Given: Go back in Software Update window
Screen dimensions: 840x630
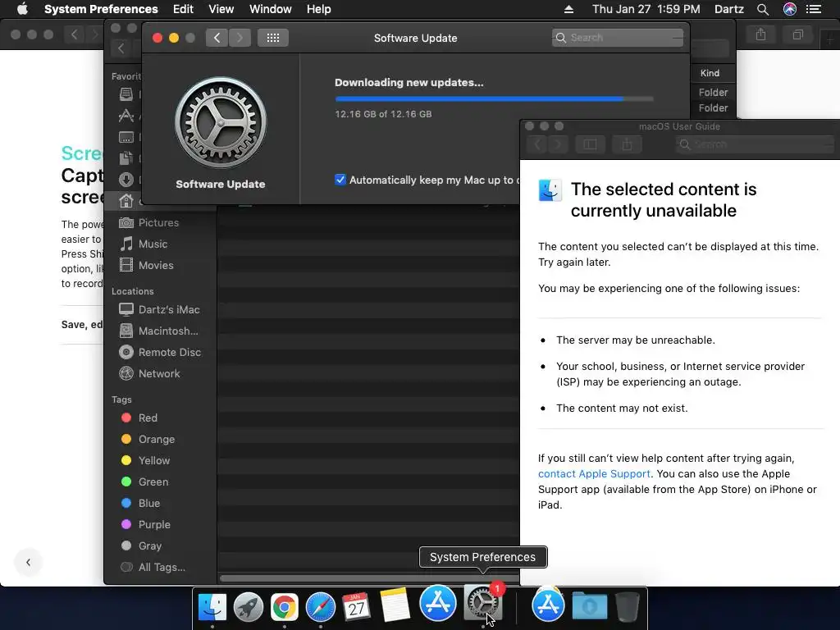Looking at the screenshot, I should coord(217,38).
